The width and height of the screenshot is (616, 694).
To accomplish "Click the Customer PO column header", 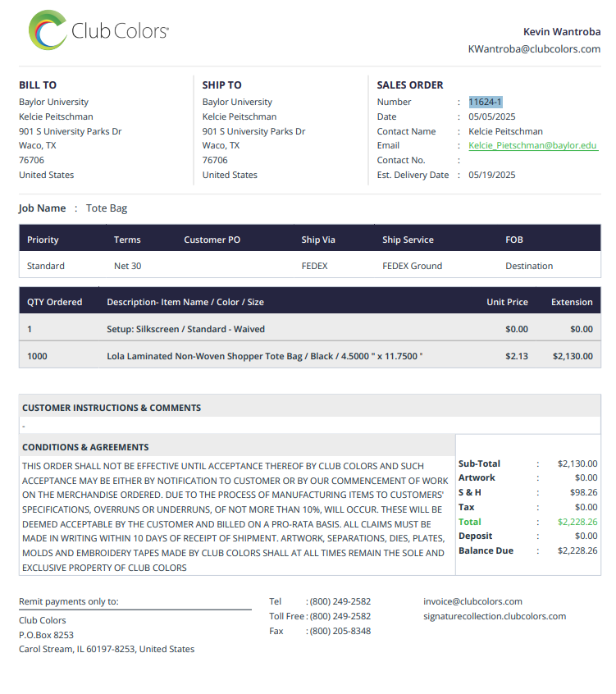I will [212, 240].
